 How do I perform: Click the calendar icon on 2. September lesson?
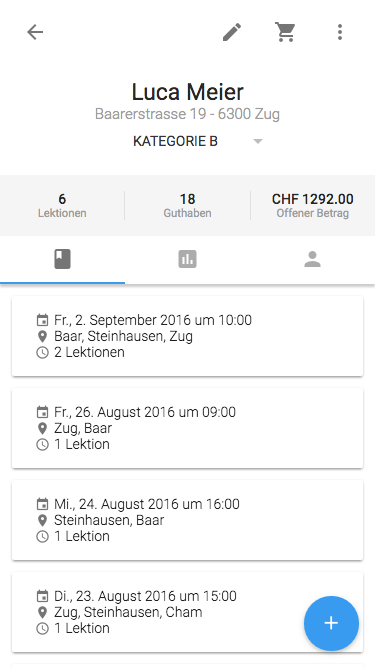[42, 320]
